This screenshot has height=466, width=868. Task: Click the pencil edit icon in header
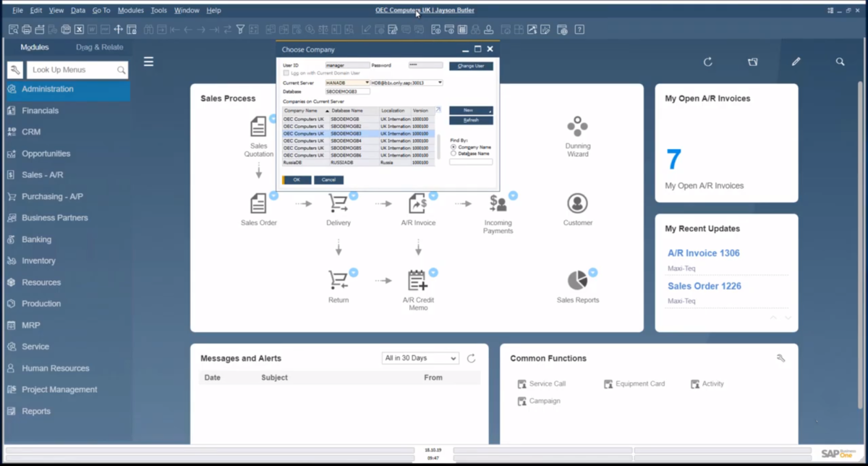(x=796, y=62)
